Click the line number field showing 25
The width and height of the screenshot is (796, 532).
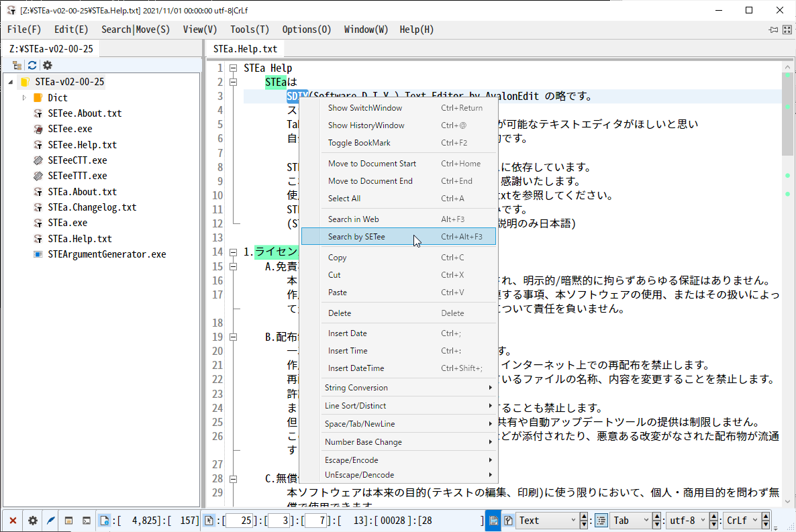tap(240, 521)
